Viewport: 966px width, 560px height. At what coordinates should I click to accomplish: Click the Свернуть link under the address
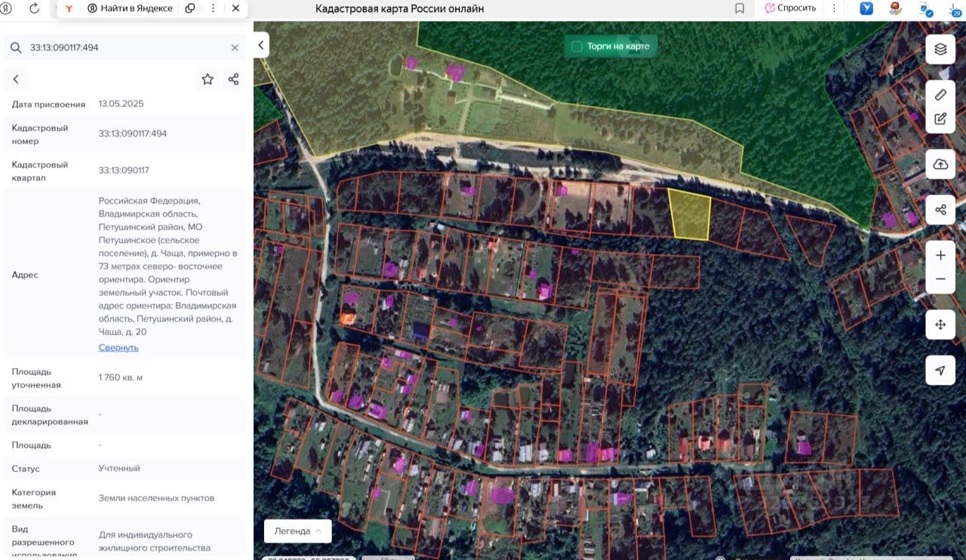[x=118, y=348]
